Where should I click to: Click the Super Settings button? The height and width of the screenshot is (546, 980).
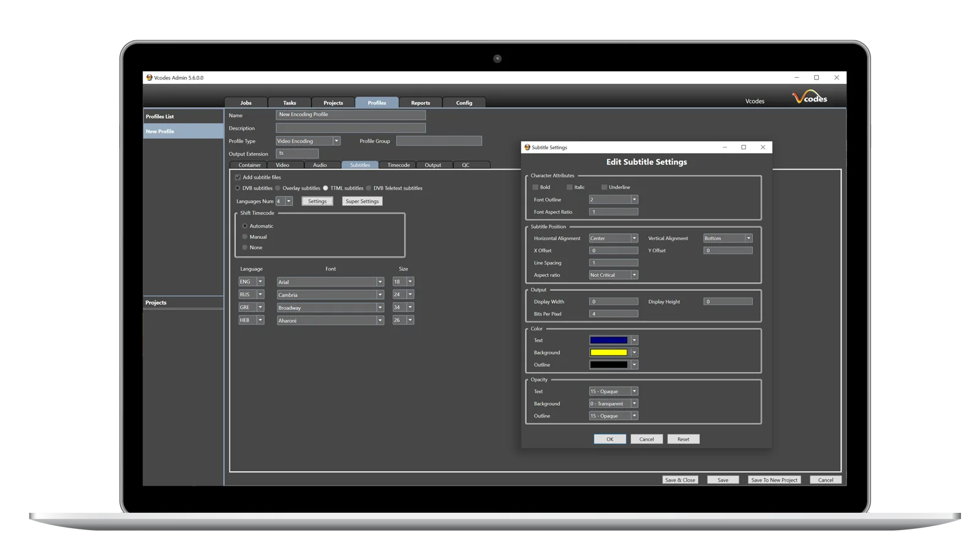pos(363,201)
